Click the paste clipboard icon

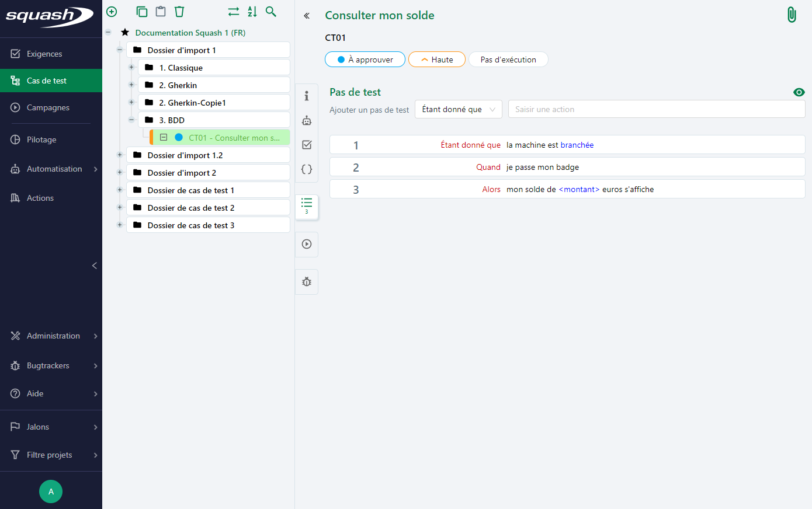pos(161,12)
